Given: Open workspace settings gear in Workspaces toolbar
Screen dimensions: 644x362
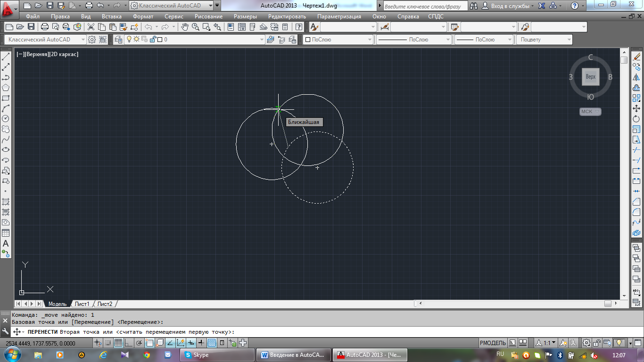Looking at the screenshot, I should (92, 40).
